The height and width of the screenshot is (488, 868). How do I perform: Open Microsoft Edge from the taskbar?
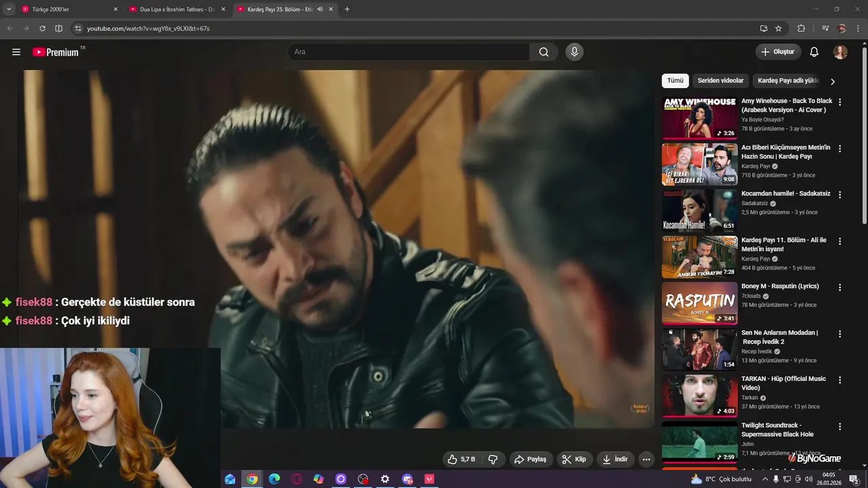point(274,479)
